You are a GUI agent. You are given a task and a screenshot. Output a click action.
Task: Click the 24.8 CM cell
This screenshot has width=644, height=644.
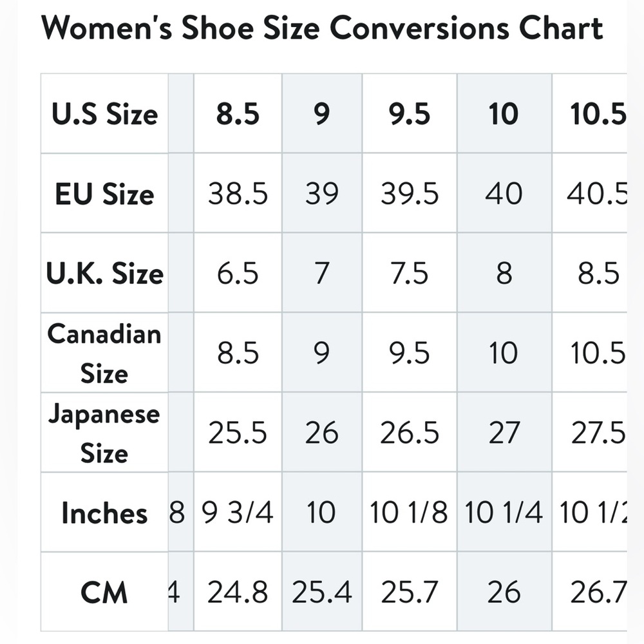coord(238,592)
